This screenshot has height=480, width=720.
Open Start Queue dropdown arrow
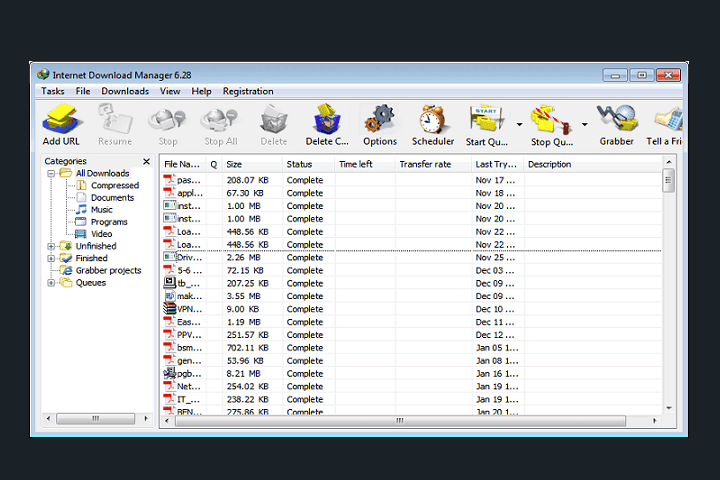[519, 124]
